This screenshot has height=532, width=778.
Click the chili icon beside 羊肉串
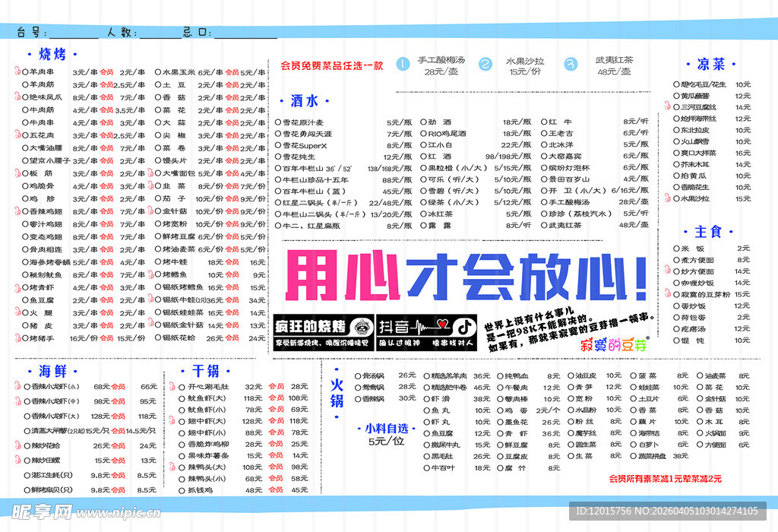[17, 72]
